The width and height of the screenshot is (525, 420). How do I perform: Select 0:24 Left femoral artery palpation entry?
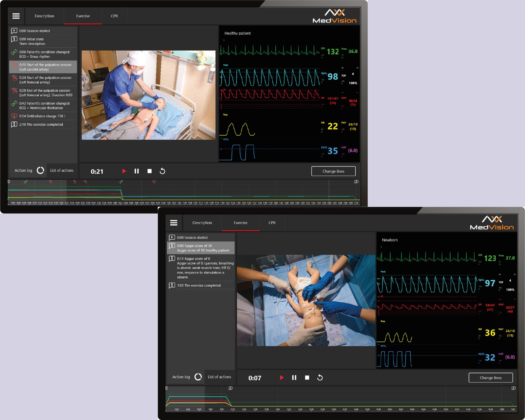tap(45, 80)
